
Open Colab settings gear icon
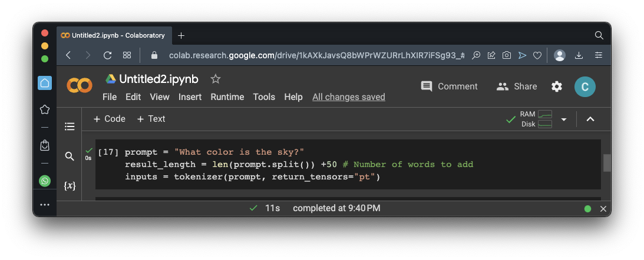pos(557,86)
